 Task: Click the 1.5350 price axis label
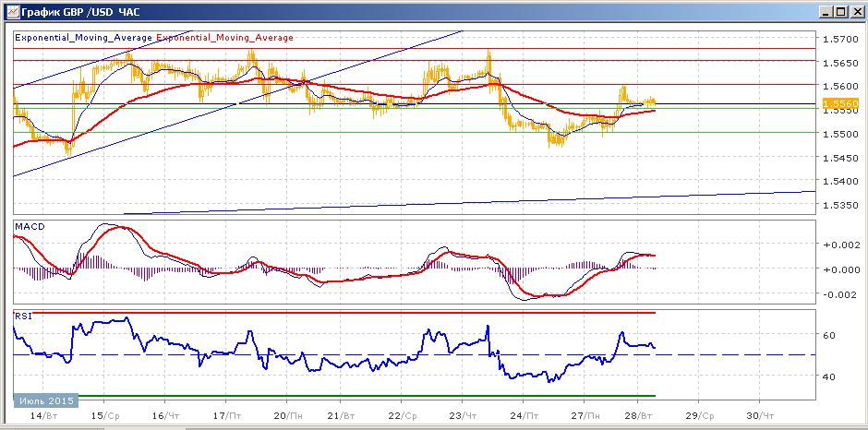pos(840,206)
